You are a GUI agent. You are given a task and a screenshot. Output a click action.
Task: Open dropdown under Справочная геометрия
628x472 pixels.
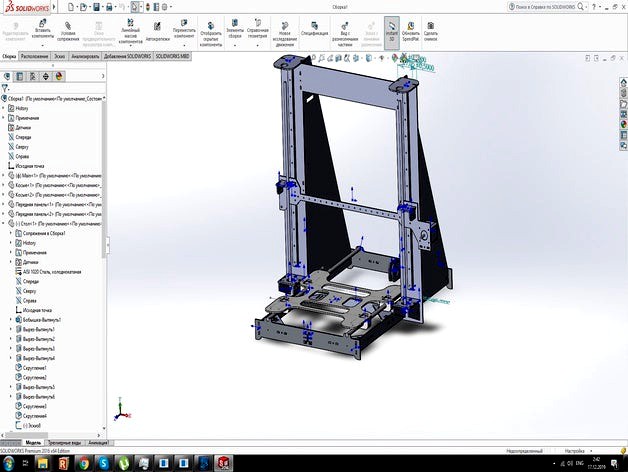coord(258,45)
